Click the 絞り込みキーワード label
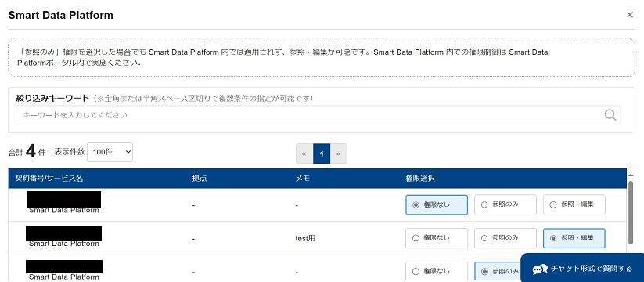Image resolution: width=644 pixels, height=282 pixels. point(52,98)
